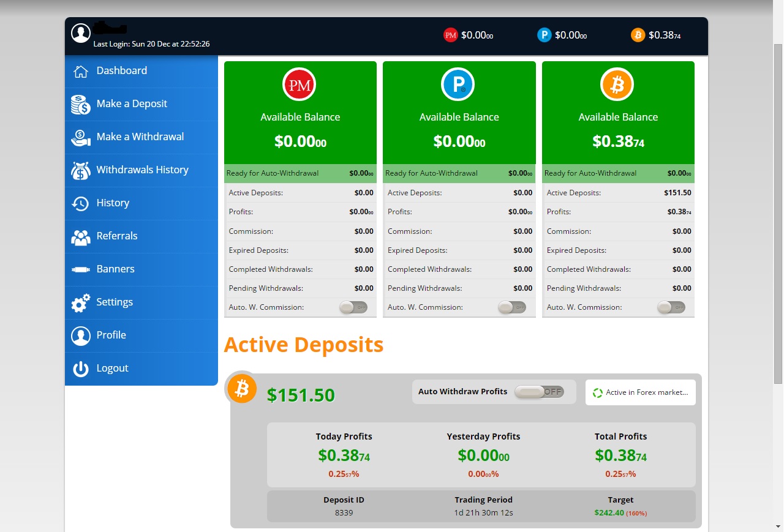Viewport: 784px width, 532px height.
Task: Toggle Auto. W. Commission for Perfect Money
Action: [x=353, y=307]
